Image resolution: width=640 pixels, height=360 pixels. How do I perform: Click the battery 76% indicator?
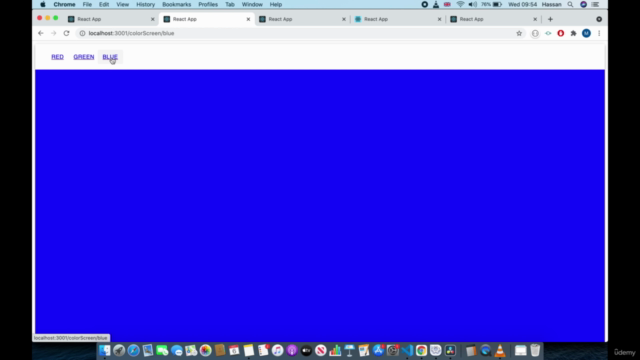(x=491, y=4)
